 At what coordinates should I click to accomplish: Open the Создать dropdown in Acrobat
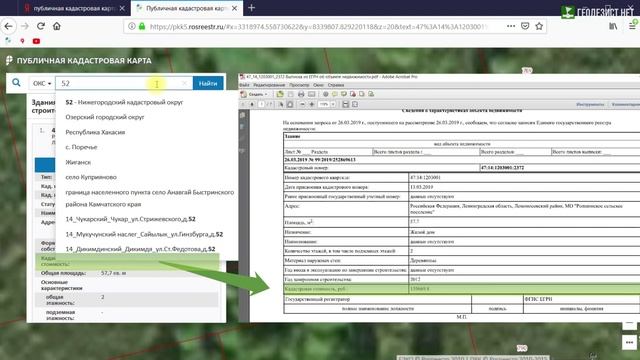tap(255, 94)
